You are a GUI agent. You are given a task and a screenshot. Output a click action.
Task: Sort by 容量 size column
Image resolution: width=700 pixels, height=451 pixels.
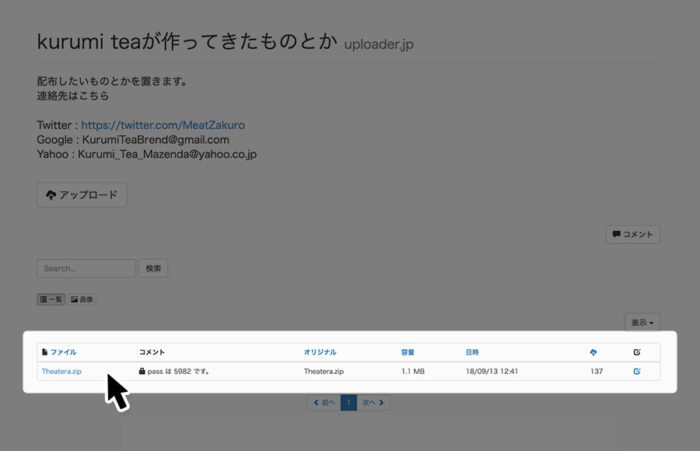click(408, 352)
